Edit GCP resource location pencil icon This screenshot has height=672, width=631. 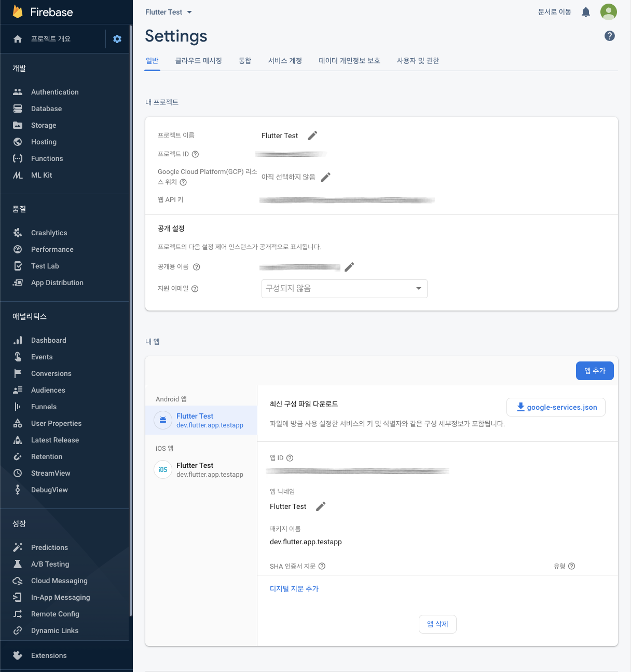[x=326, y=177]
